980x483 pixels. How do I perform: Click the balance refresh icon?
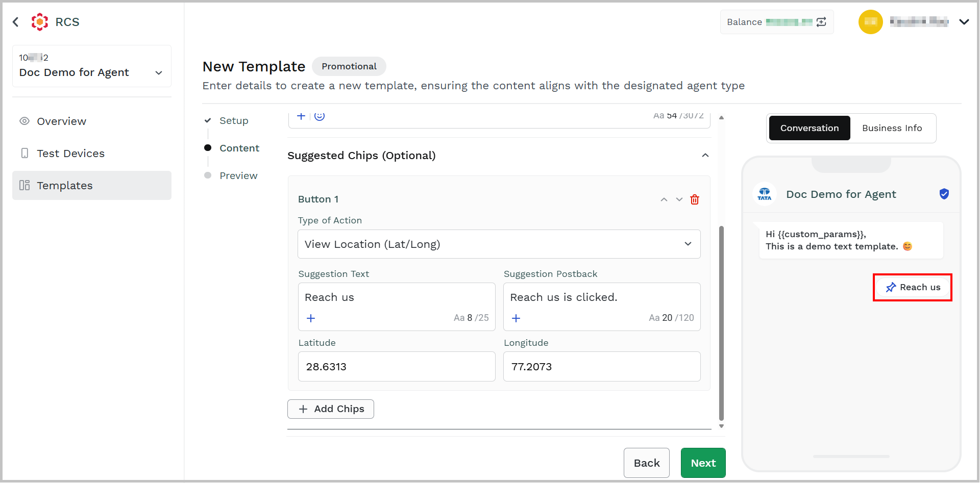pyautogui.click(x=821, y=22)
